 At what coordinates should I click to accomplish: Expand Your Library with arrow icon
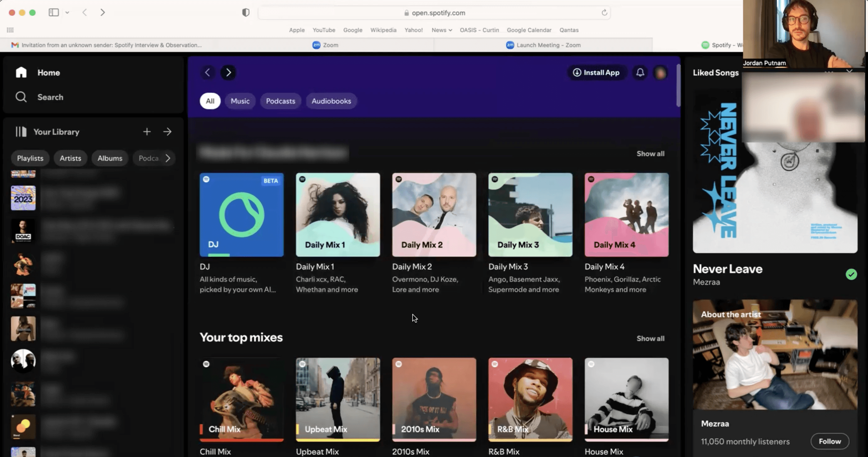point(167,132)
